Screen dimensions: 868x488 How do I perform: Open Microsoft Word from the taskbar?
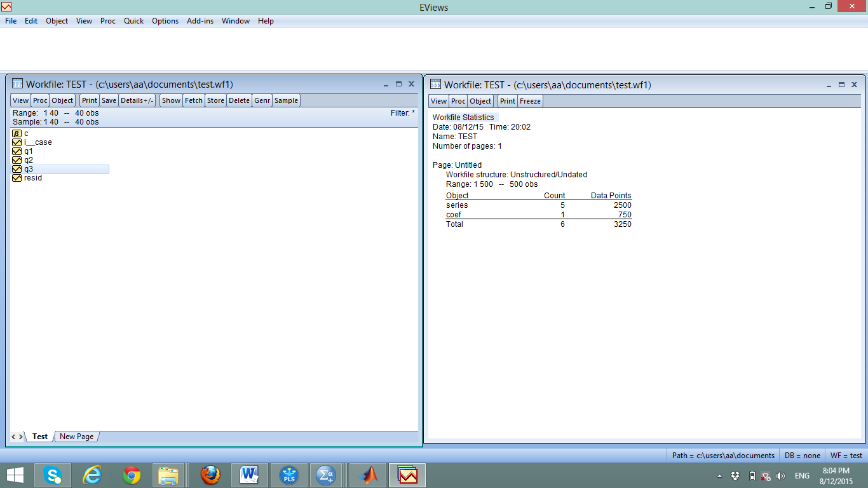[x=250, y=475]
